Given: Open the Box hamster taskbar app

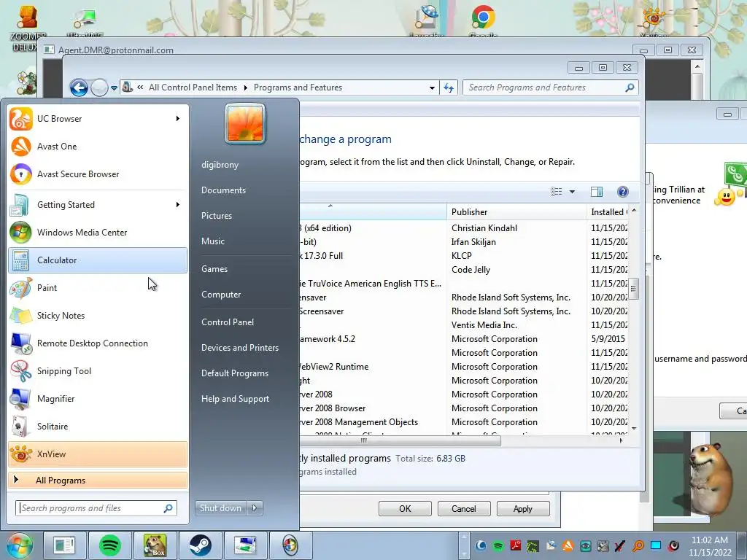Looking at the screenshot, I should coord(155,545).
